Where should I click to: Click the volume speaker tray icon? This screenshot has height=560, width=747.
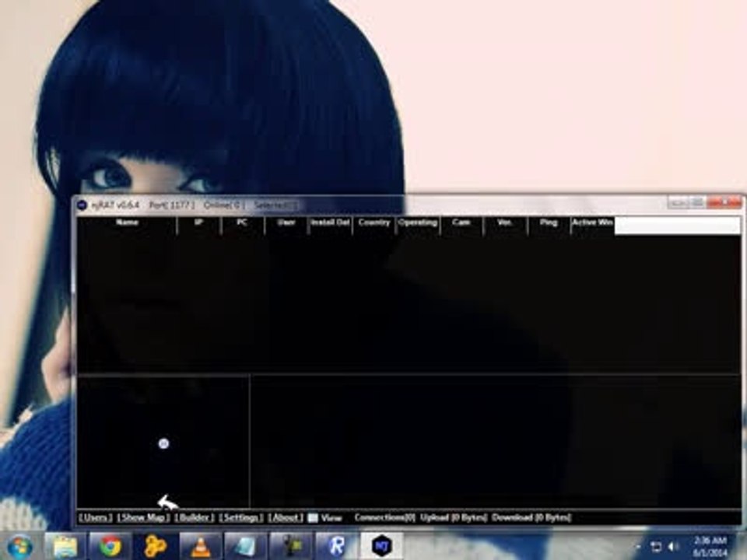click(673, 546)
